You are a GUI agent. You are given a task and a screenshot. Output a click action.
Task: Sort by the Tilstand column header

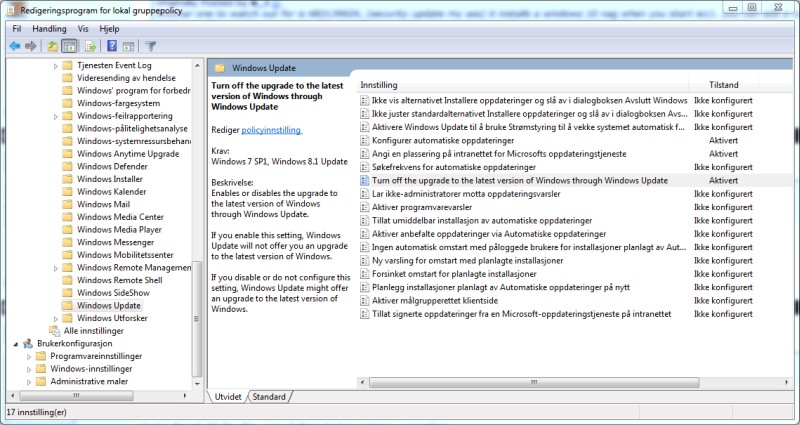tap(723, 85)
